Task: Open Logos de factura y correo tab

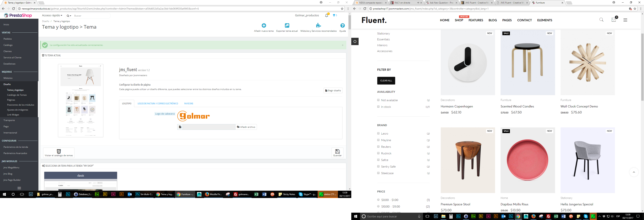Action: tap(158, 103)
